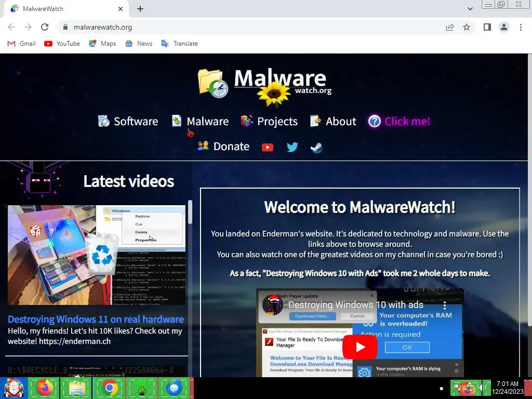This screenshot has height=399, width=532.
Task: Click 'Destroying Windows 11 on real hardware' title
Action: tap(96, 320)
